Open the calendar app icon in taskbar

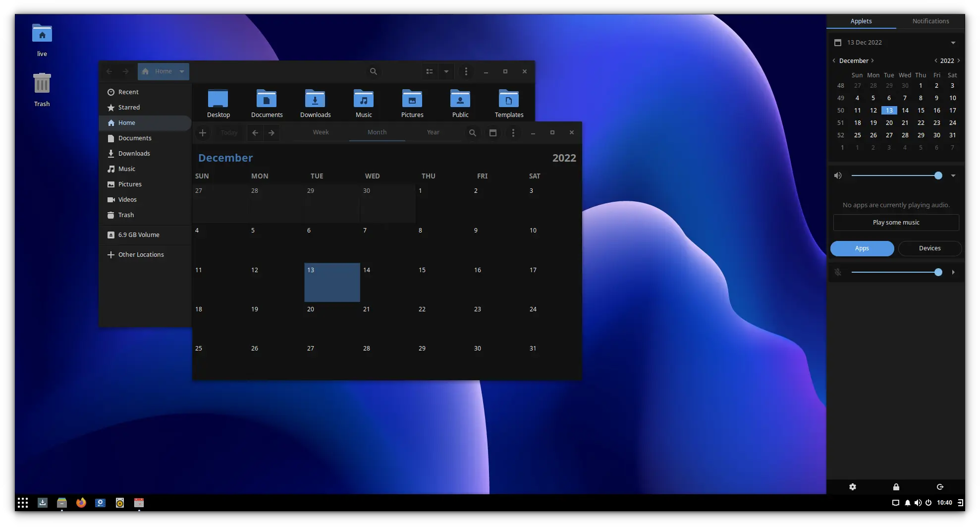(139, 503)
